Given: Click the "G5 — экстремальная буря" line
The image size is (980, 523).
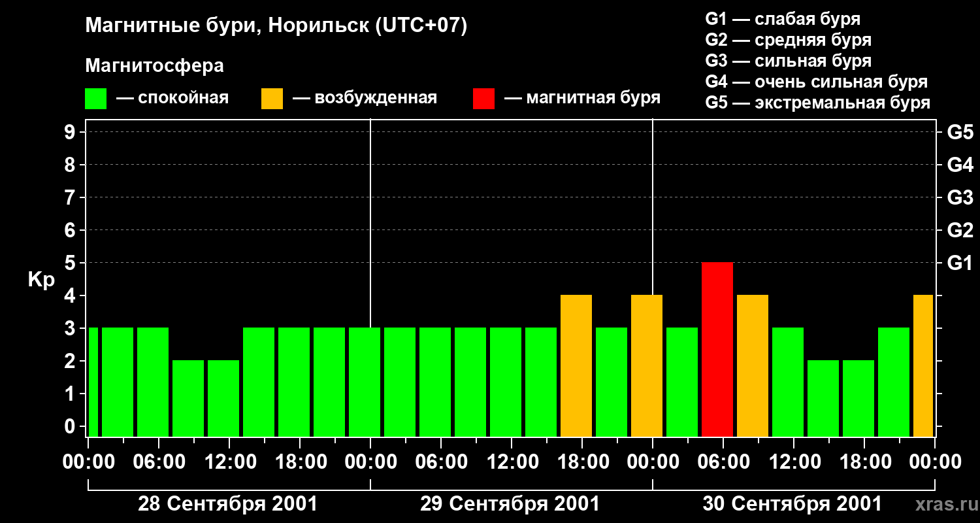Looking at the screenshot, I should click(x=818, y=103).
